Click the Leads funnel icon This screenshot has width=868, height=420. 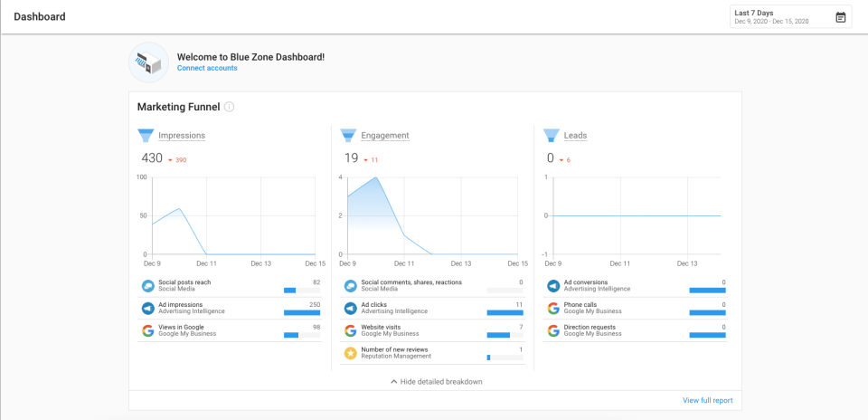pyautogui.click(x=551, y=136)
